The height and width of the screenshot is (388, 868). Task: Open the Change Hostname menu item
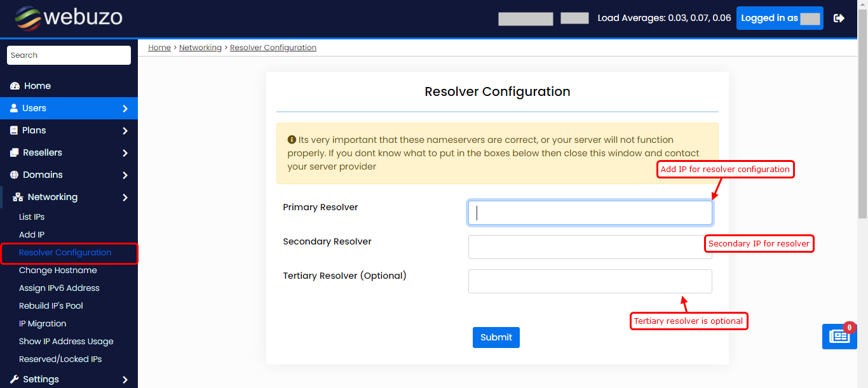click(x=58, y=270)
